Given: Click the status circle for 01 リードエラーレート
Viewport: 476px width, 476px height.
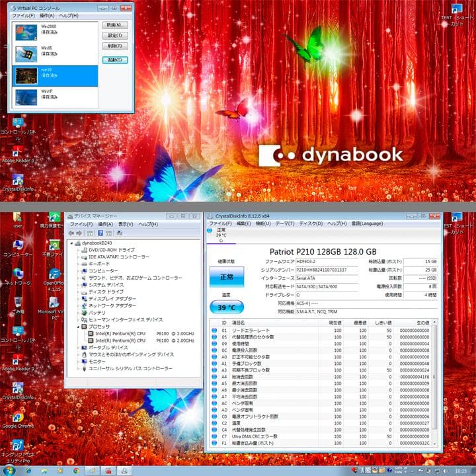Looking at the screenshot, I should tap(214, 331).
